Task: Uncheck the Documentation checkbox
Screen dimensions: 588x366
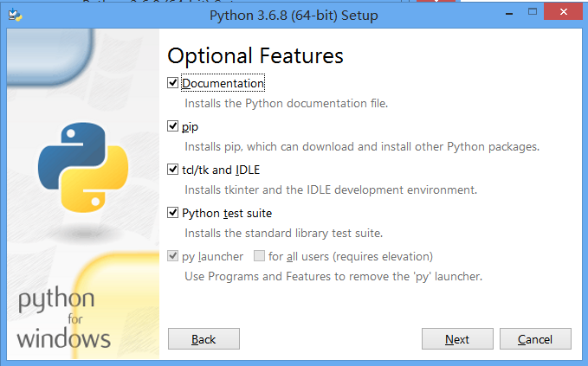Action: [x=173, y=83]
